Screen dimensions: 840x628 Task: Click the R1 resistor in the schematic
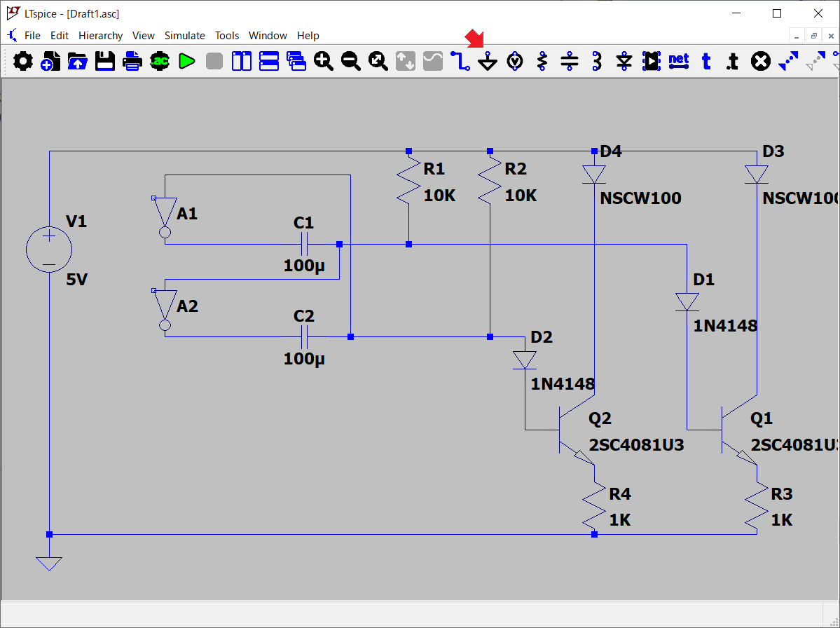click(408, 182)
